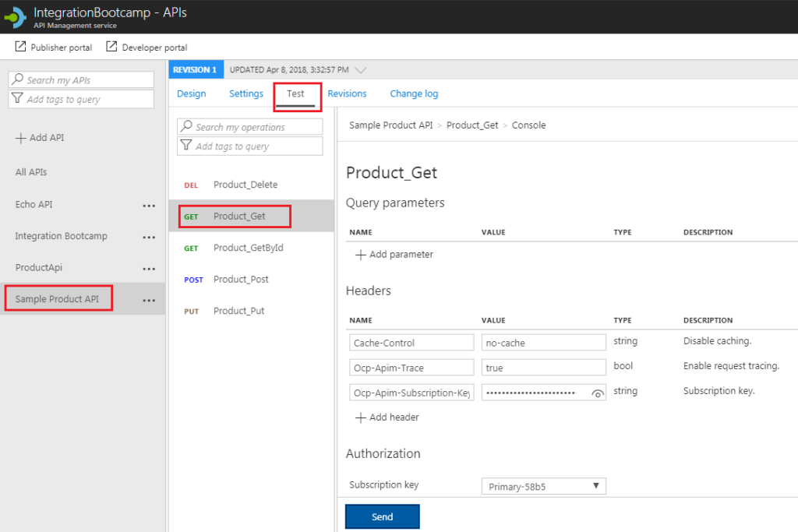Switch to the Design tab
Image resolution: width=798 pixels, height=532 pixels.
(192, 93)
